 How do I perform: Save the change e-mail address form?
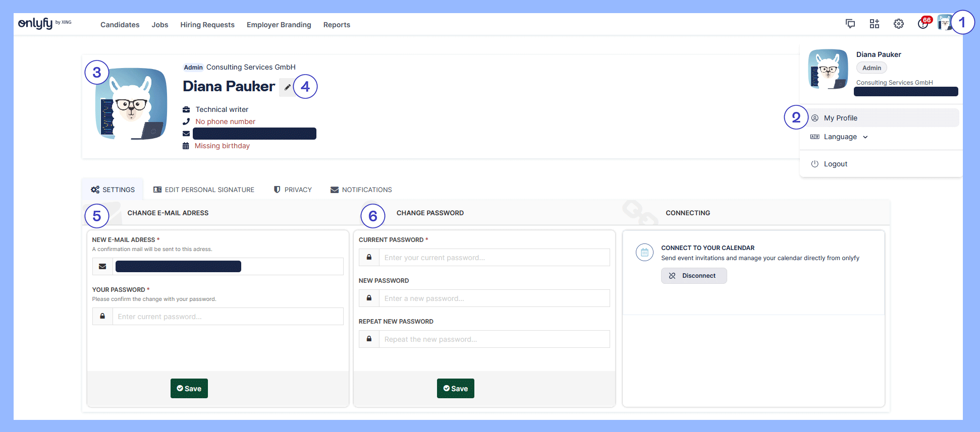click(x=189, y=388)
